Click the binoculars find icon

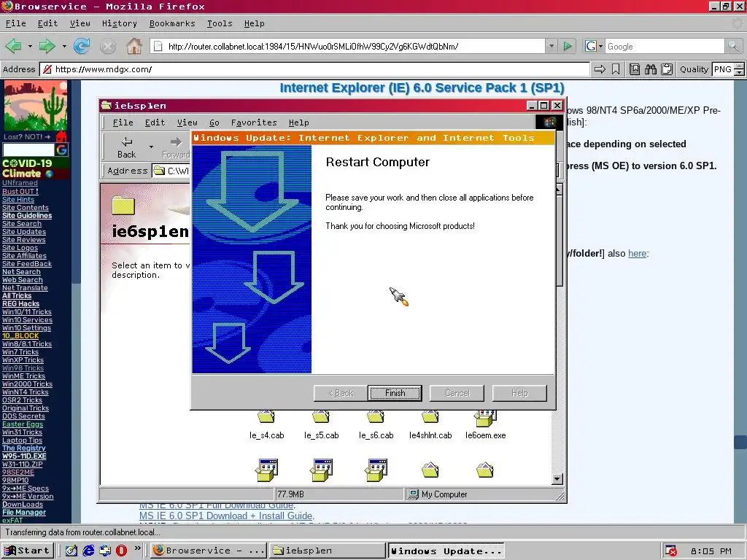[650, 69]
